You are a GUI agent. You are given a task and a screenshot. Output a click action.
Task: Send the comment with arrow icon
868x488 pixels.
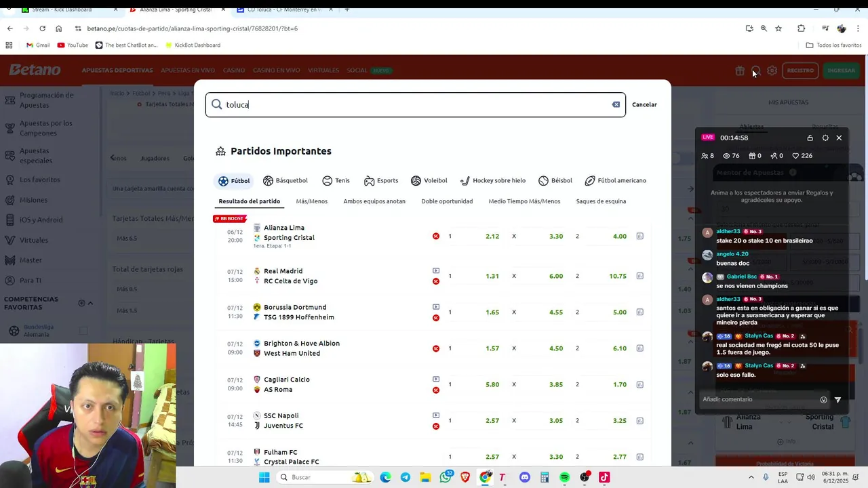tap(837, 400)
